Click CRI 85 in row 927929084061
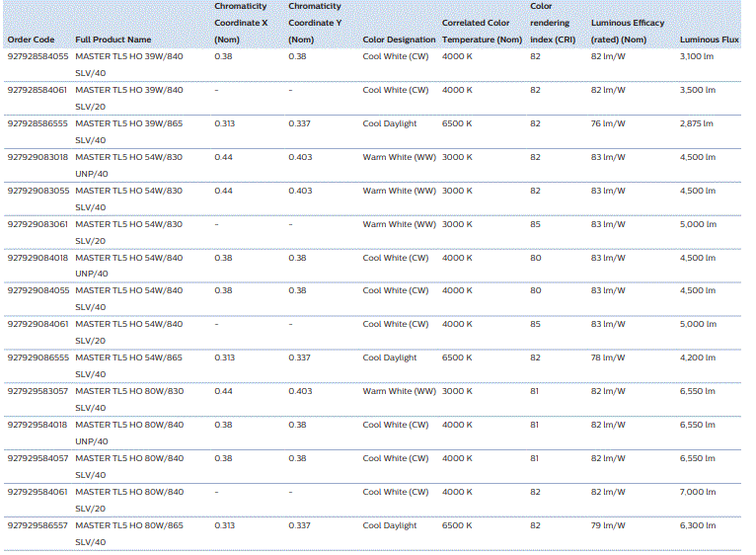This screenshot has height=555, width=756. click(x=535, y=324)
